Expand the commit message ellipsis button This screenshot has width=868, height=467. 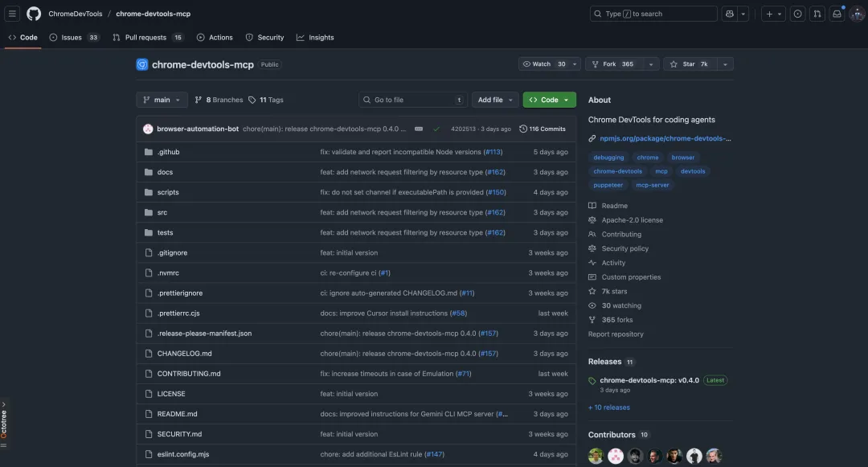pyautogui.click(x=419, y=129)
